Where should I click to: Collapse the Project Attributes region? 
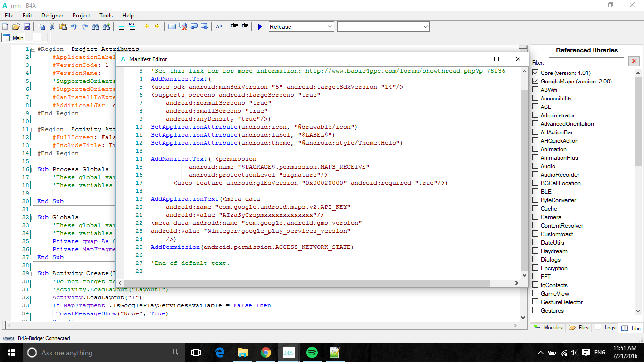click(33, 49)
